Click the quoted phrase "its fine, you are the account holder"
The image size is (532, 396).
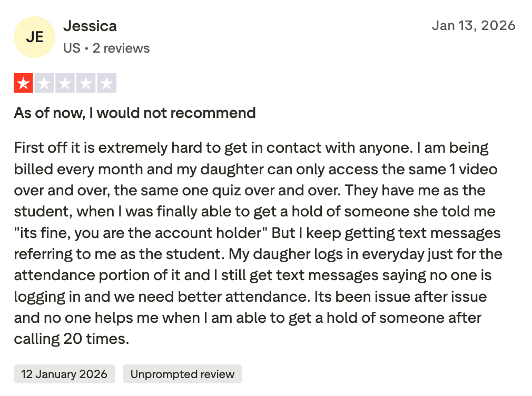click(149, 233)
